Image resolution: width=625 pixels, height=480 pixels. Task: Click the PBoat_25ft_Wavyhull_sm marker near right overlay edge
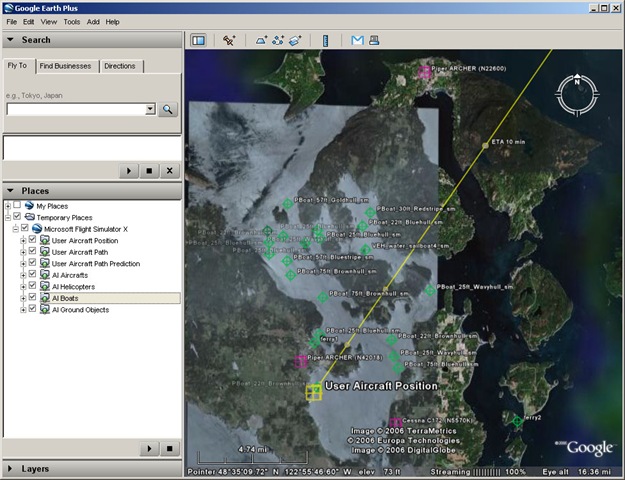(x=430, y=291)
